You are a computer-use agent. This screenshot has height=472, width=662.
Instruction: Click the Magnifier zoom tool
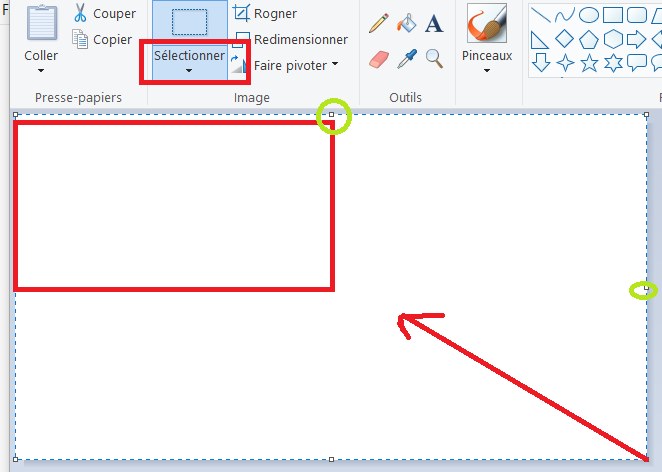pyautogui.click(x=434, y=59)
